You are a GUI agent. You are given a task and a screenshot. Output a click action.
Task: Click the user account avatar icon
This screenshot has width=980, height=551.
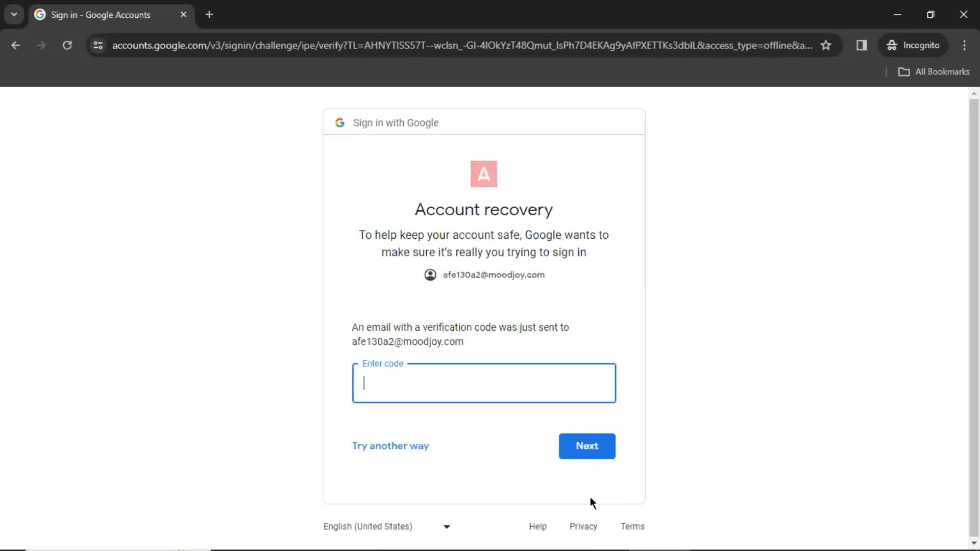(431, 274)
